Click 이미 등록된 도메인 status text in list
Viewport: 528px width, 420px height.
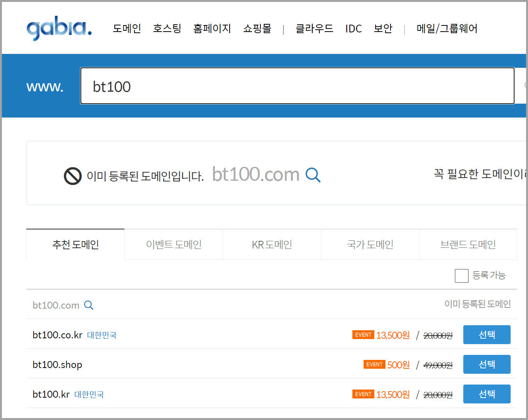click(478, 304)
